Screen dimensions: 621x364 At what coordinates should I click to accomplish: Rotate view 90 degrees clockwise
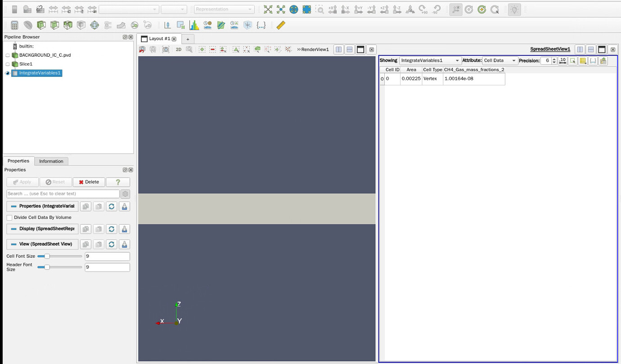click(x=423, y=9)
